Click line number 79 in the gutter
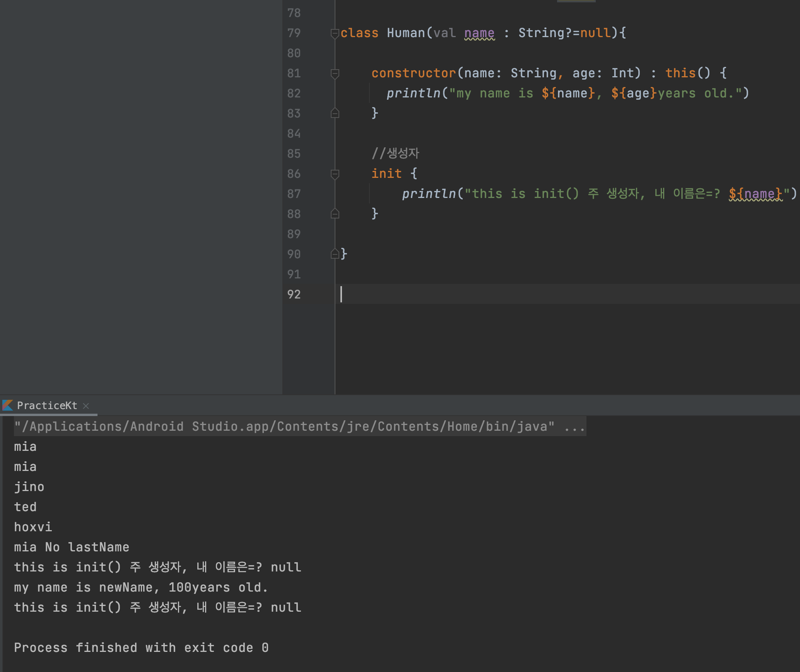Viewport: 800px width, 672px height. [294, 33]
